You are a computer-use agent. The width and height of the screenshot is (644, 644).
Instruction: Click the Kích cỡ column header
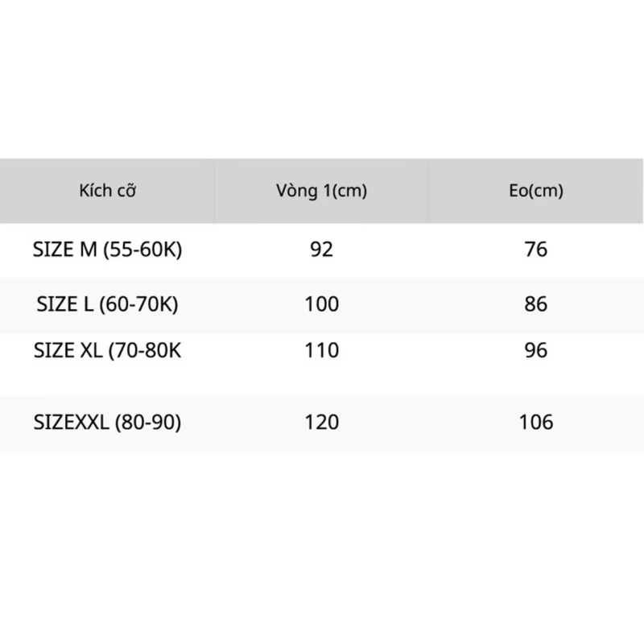(x=107, y=191)
